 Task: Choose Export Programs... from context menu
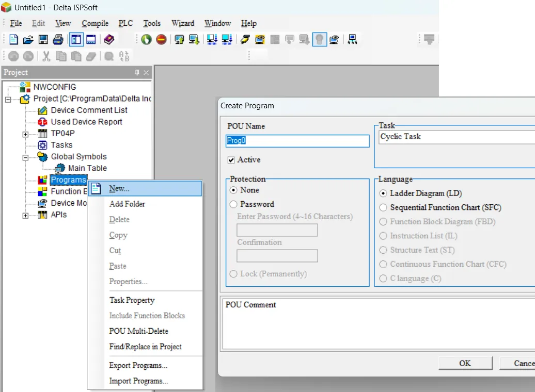pos(145,365)
